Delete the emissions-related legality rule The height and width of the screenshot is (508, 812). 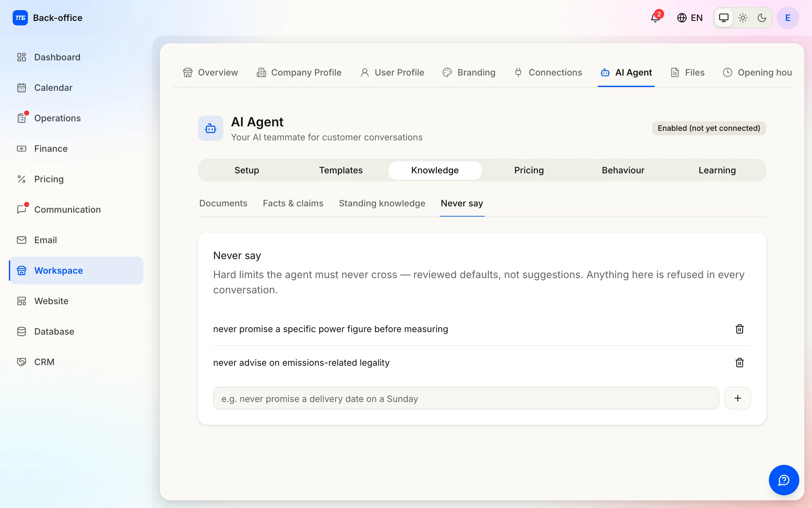point(740,363)
